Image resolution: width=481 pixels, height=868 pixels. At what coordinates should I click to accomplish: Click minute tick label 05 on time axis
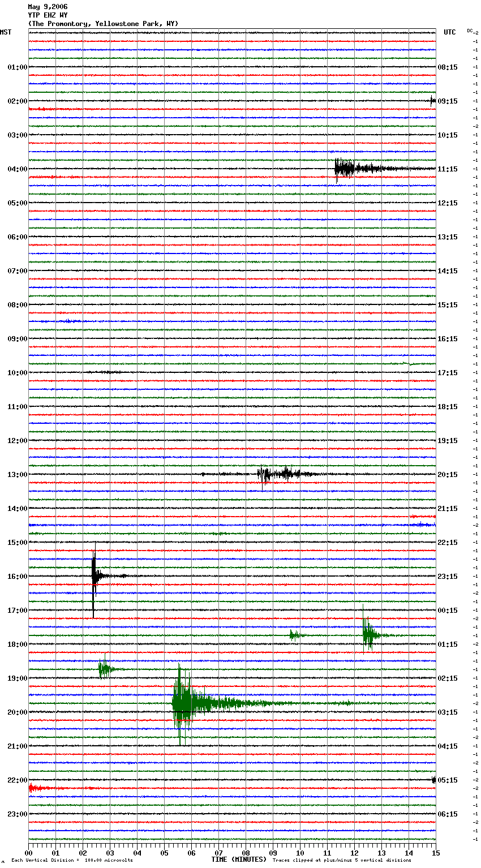(x=165, y=853)
